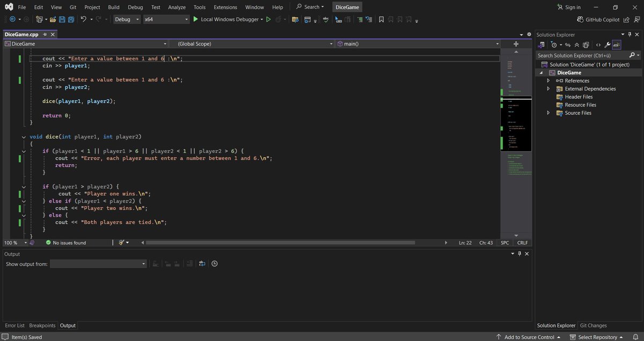Screen dimensions: 644x341
Task: Toggle word wrap in Output window
Action: pos(202,264)
